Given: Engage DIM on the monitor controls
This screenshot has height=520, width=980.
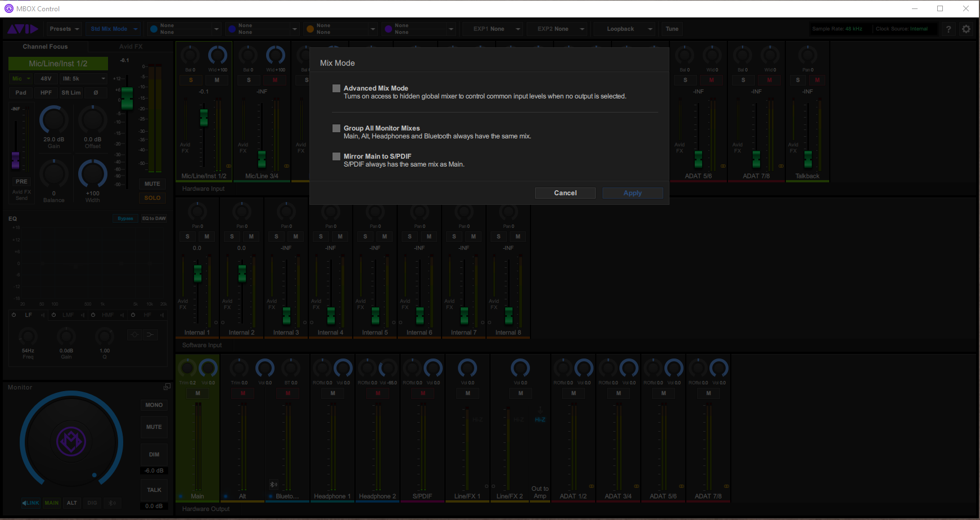Looking at the screenshot, I should (154, 454).
